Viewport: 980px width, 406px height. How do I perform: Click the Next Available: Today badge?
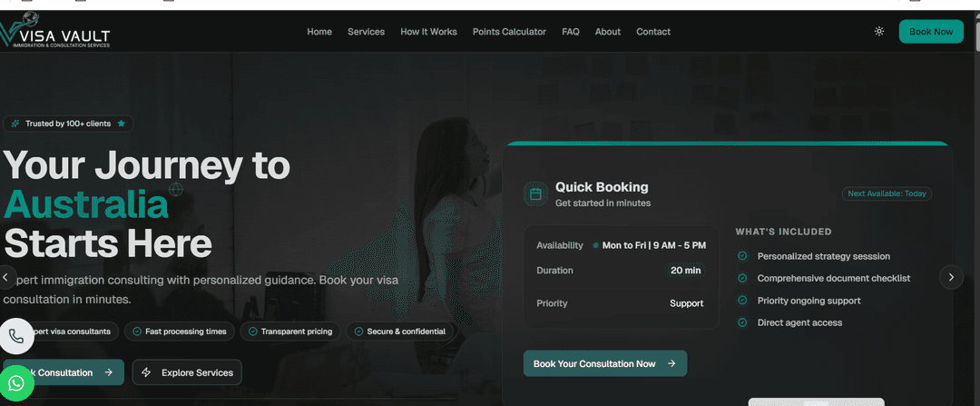pyautogui.click(x=887, y=194)
